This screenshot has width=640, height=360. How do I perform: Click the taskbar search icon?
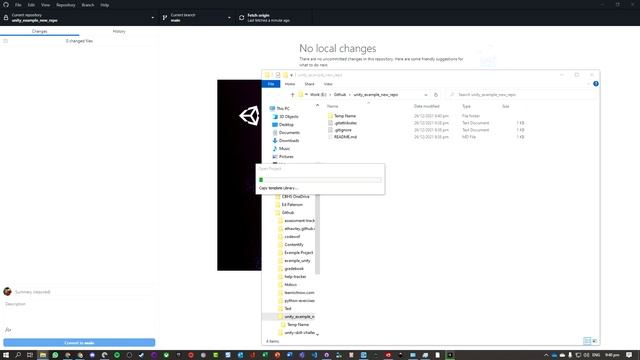(x=18, y=355)
